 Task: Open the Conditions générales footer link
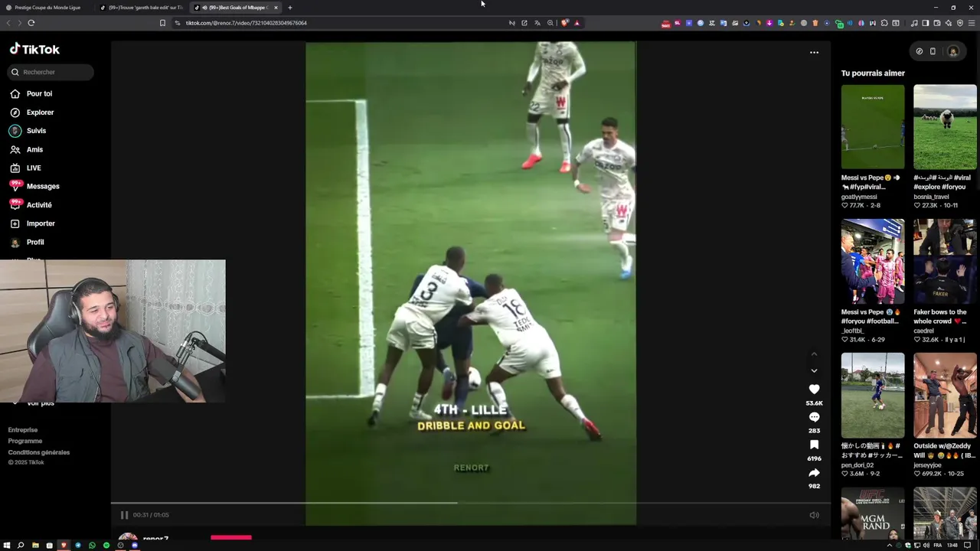39,452
